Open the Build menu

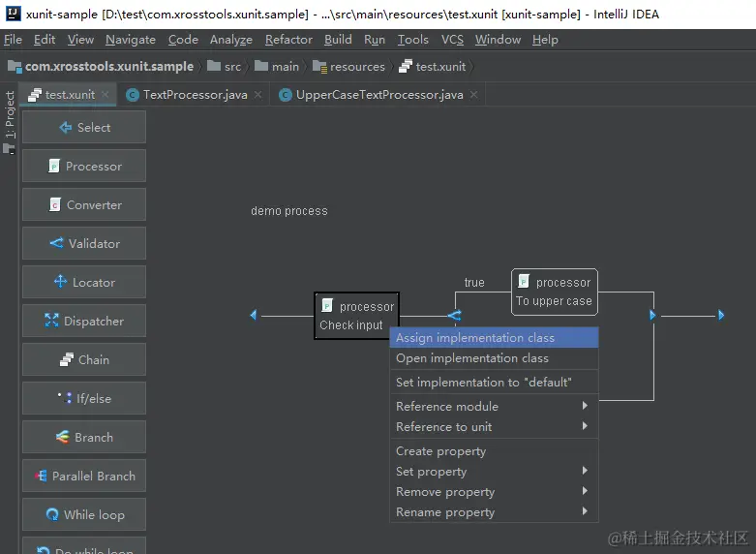click(338, 40)
